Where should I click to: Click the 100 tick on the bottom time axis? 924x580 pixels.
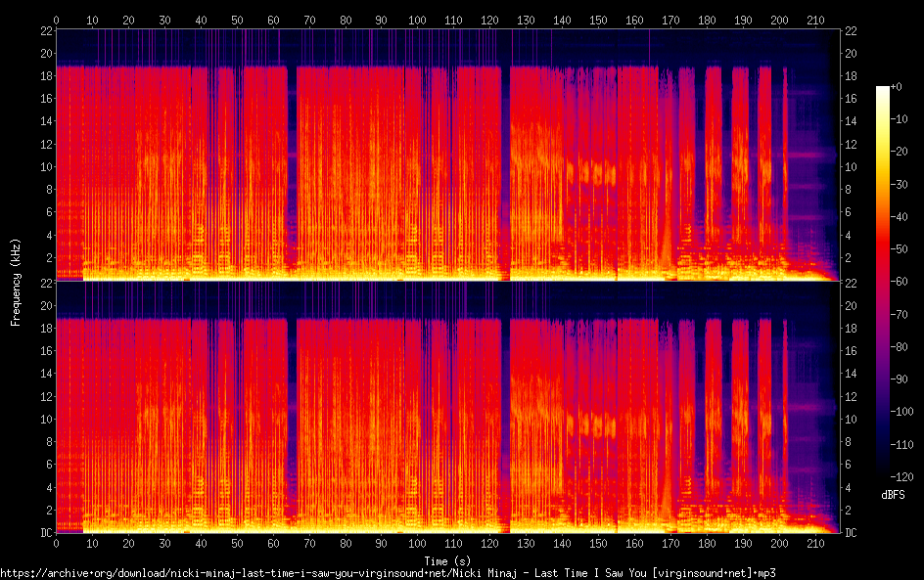(417, 545)
